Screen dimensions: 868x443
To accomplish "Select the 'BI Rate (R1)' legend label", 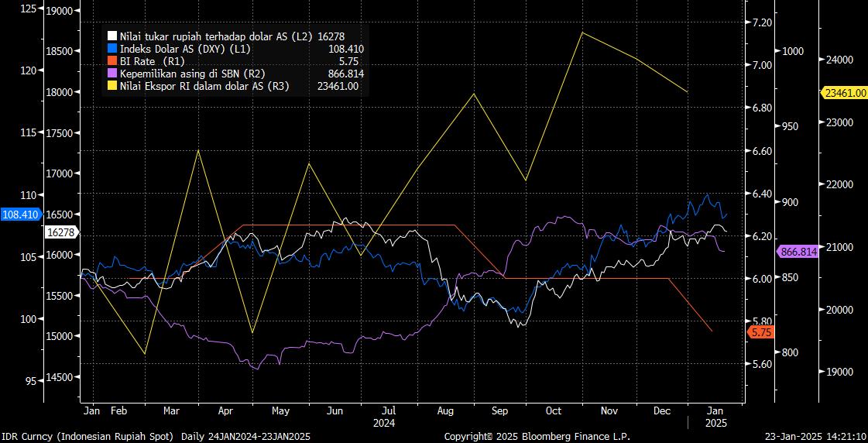I will click(x=153, y=60).
